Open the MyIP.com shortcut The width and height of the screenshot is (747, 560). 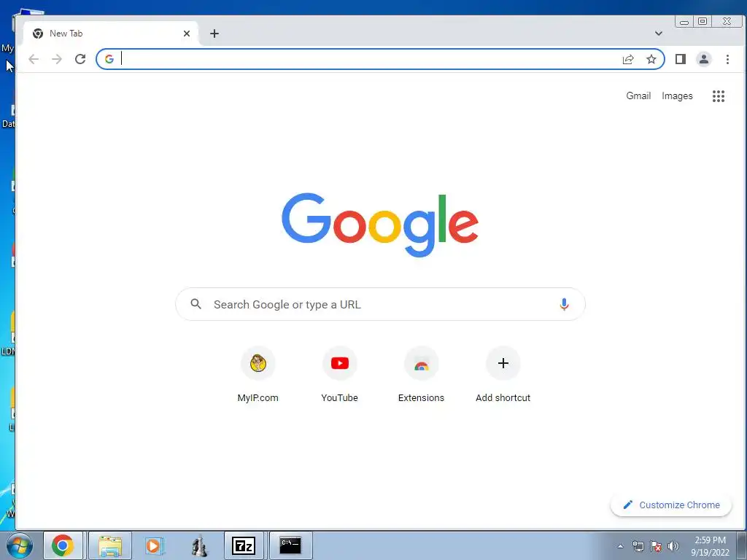tap(258, 375)
